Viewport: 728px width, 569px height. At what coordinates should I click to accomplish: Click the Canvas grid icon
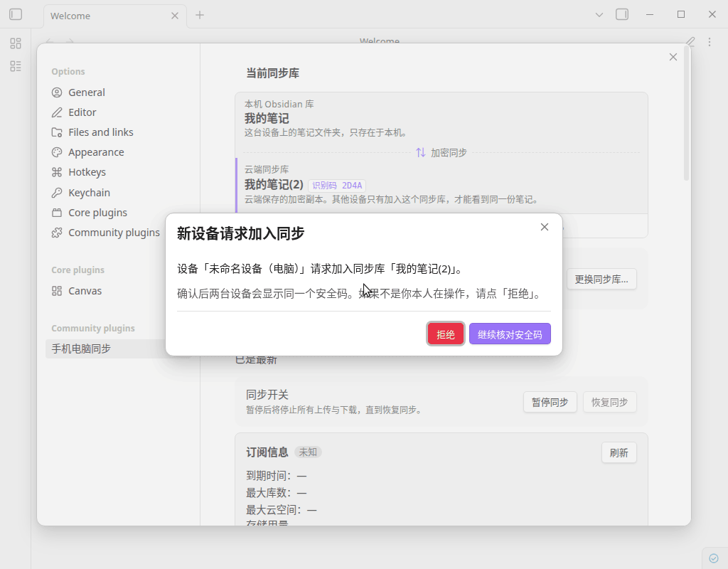[x=57, y=291]
